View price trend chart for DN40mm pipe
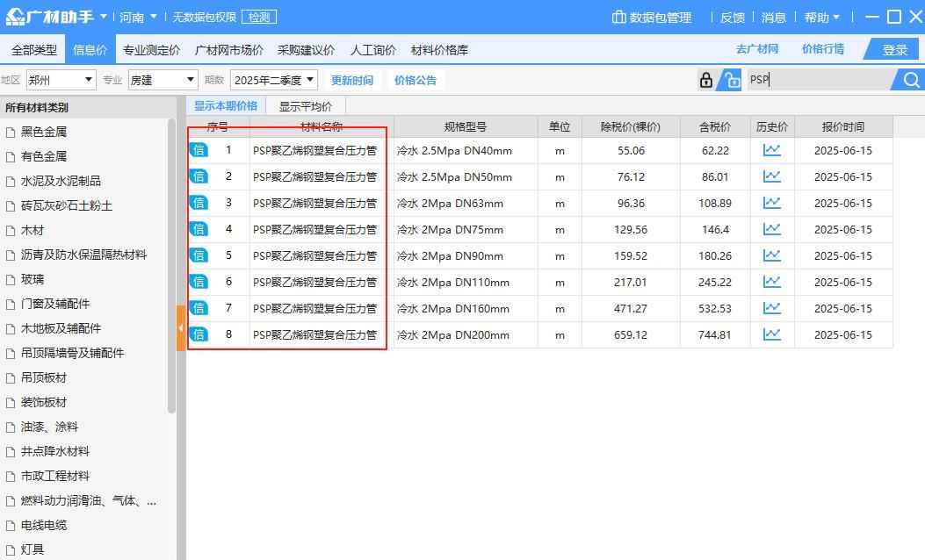Image resolution: width=925 pixels, height=560 pixels. [771, 150]
